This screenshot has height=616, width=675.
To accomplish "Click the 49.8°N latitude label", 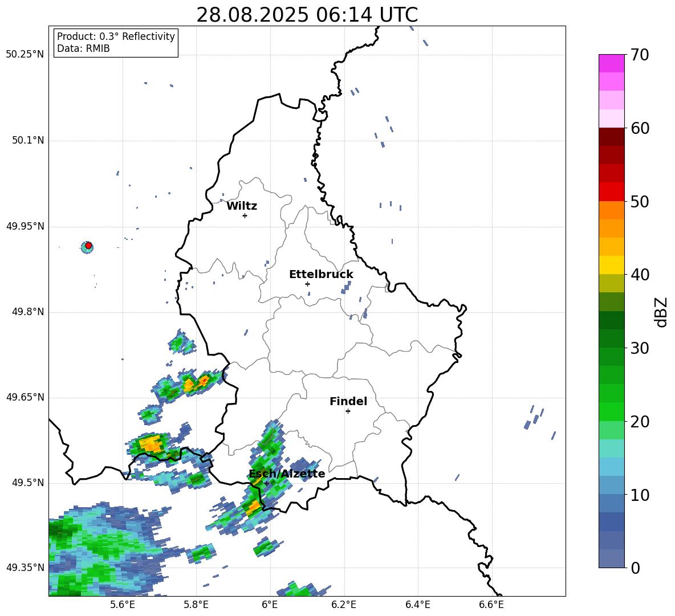I will click(x=28, y=312).
